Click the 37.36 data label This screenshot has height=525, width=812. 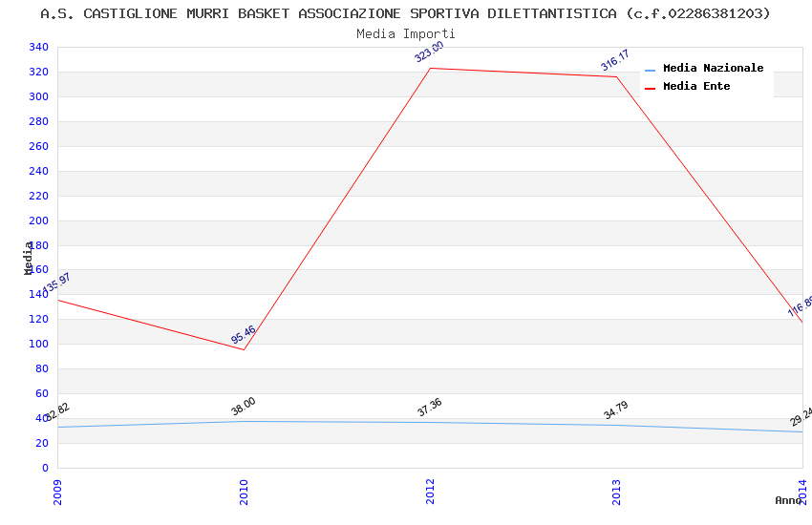point(429,407)
